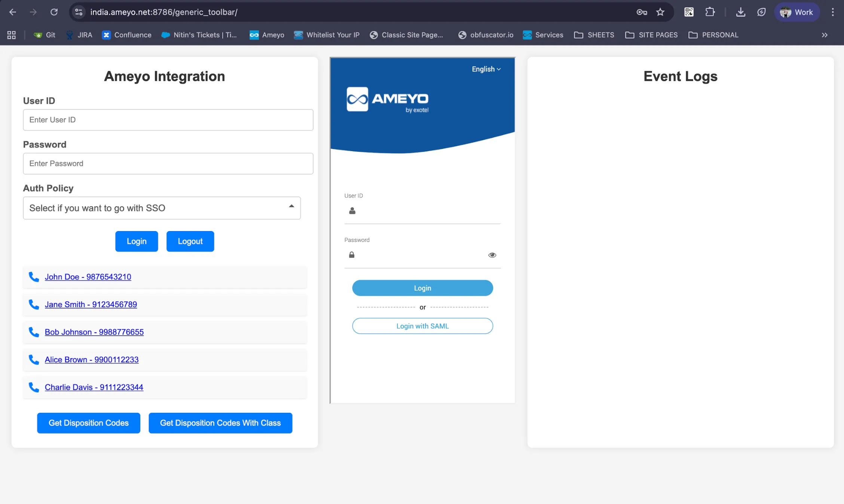
Task: Click Get Disposition Codes With Class button
Action: pos(220,423)
